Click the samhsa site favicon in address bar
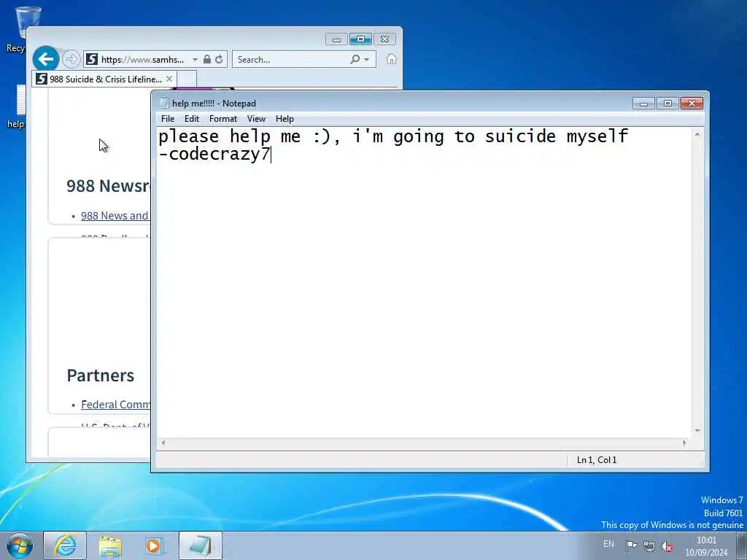The image size is (747, 560). click(x=92, y=60)
